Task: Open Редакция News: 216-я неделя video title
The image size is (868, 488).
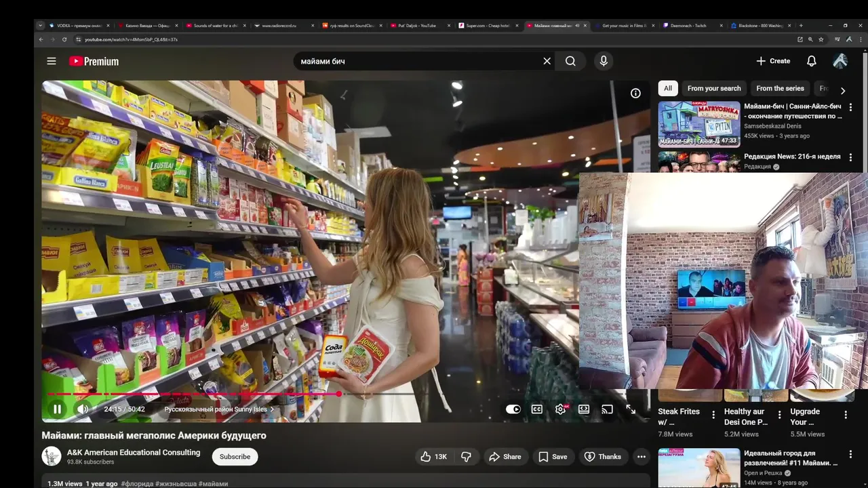Action: (792, 157)
